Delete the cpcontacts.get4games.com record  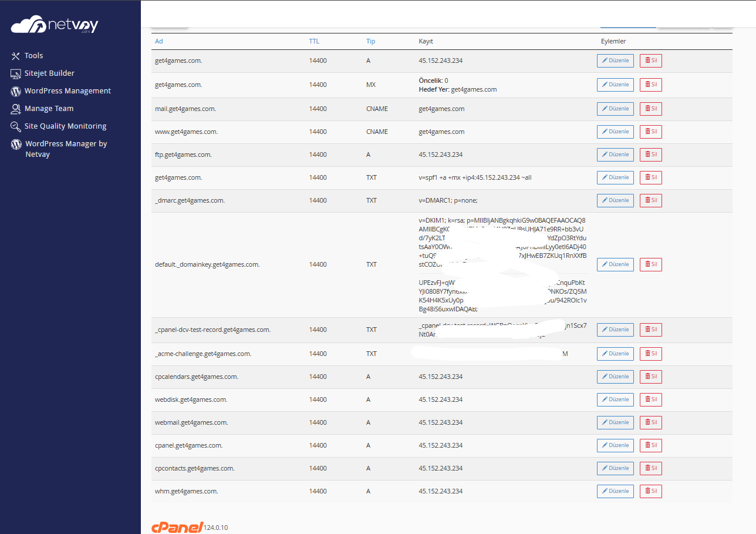click(650, 468)
